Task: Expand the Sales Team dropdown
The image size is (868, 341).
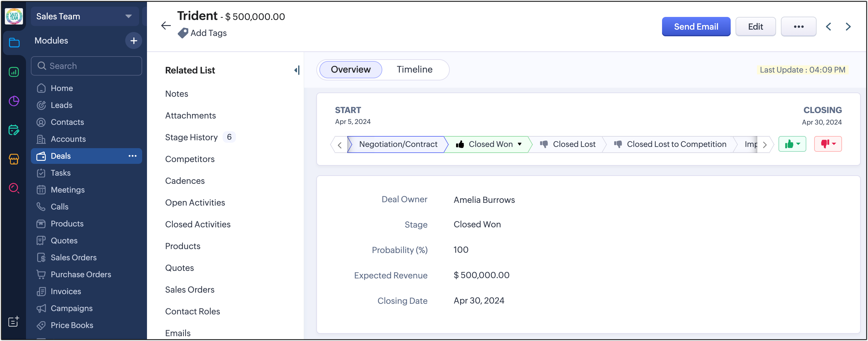Action: tap(128, 16)
